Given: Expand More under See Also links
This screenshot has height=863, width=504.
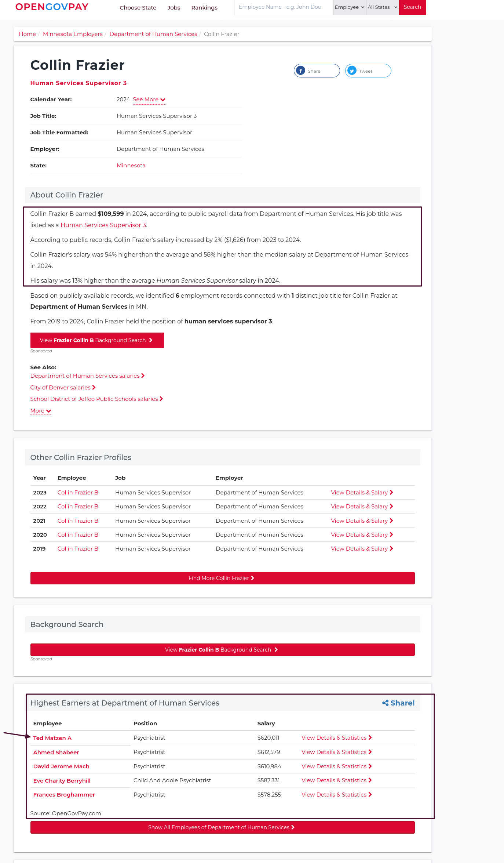Looking at the screenshot, I should pos(40,411).
